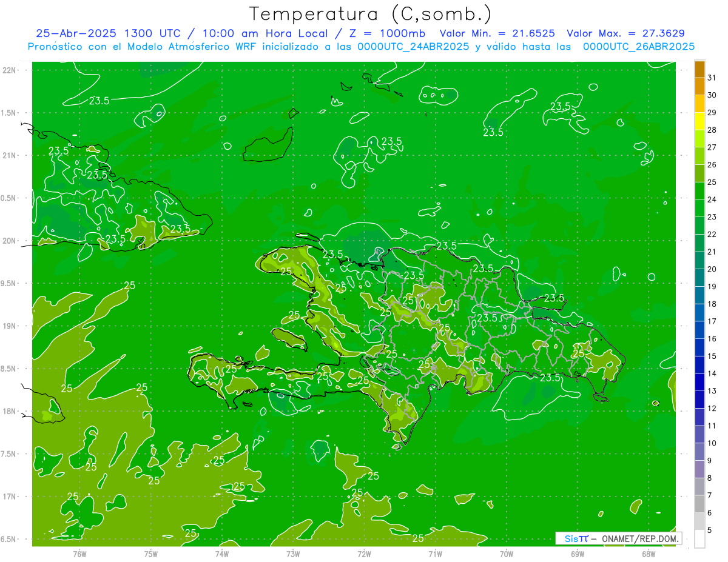Click the '28' color scale label
The height and width of the screenshot is (562, 728).
coord(712,130)
